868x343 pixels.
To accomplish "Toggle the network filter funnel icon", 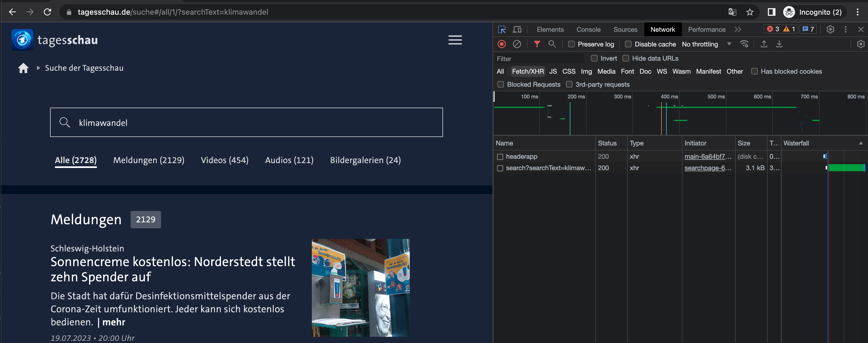I will click(x=537, y=44).
